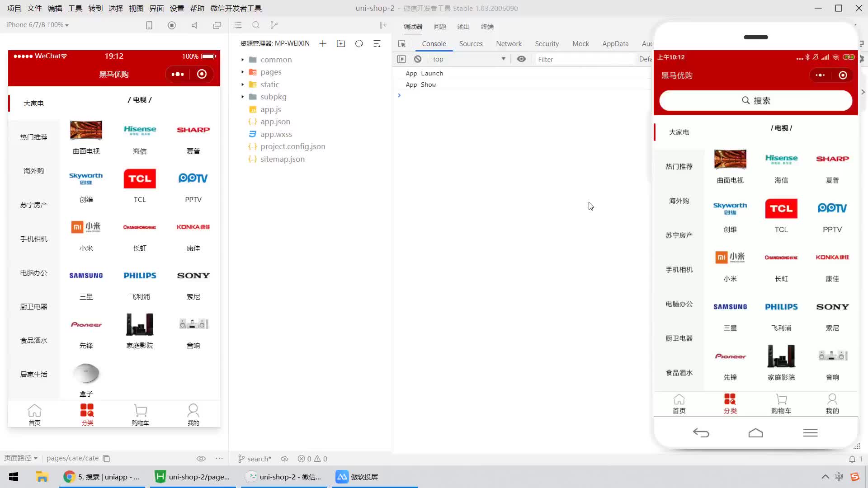The width and height of the screenshot is (868, 488).
Task: Toggle visibility eye icon in bottom bar
Action: tap(201, 458)
